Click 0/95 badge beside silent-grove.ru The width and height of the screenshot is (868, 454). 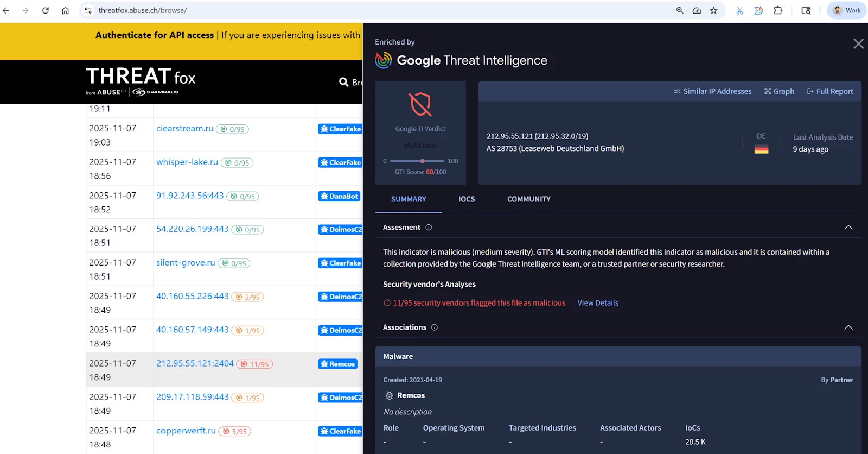[x=234, y=264]
